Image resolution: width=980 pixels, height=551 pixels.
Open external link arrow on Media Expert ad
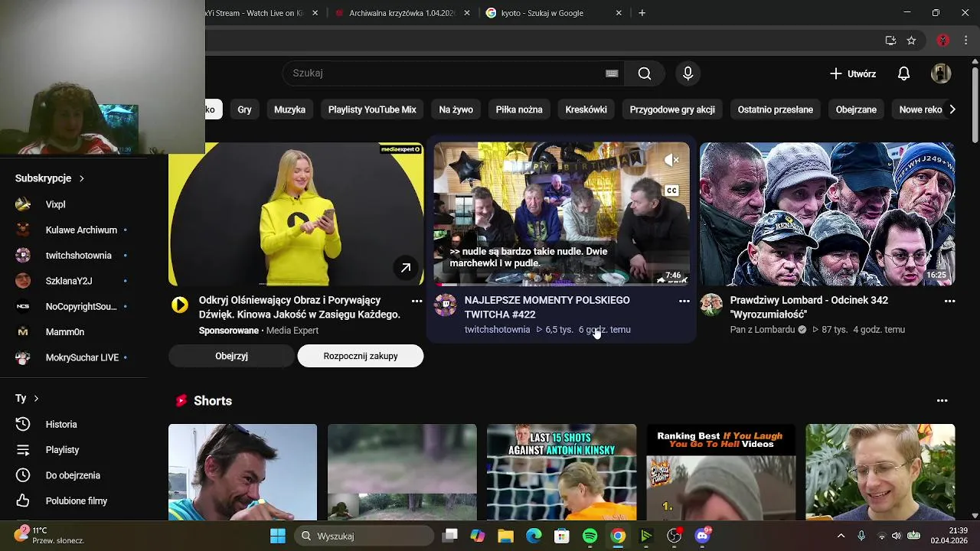click(406, 268)
